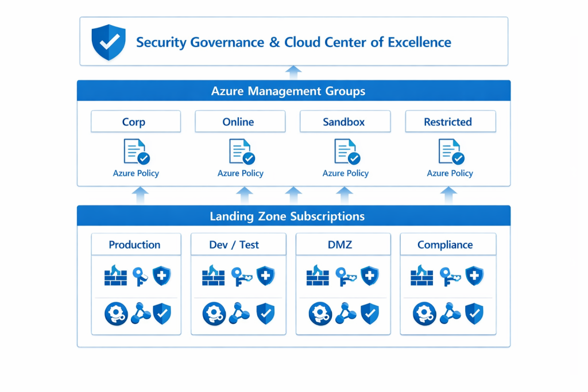Click the Online management group box
This screenshot has width=588, height=392.
(240, 122)
